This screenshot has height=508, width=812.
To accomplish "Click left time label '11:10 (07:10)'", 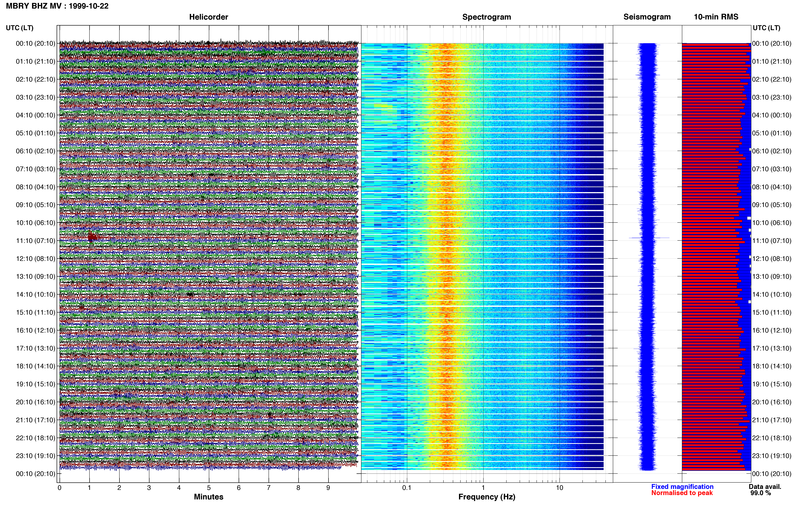I will 36,240.
